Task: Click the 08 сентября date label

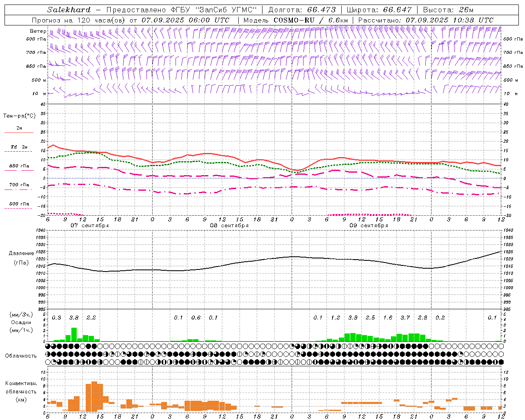Action: point(229,225)
